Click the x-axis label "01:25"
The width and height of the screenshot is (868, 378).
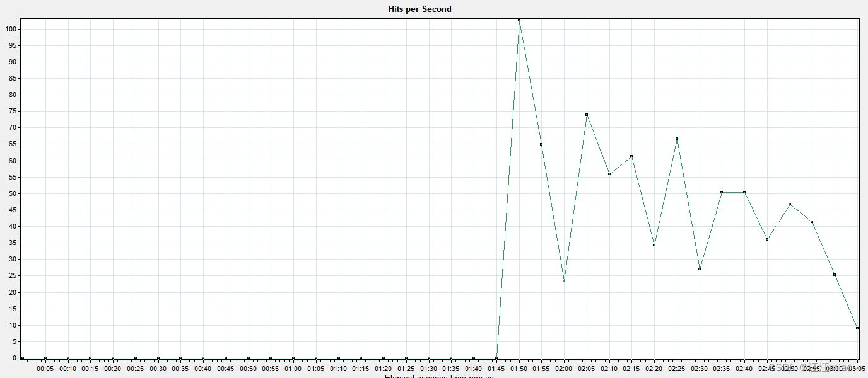click(x=406, y=369)
